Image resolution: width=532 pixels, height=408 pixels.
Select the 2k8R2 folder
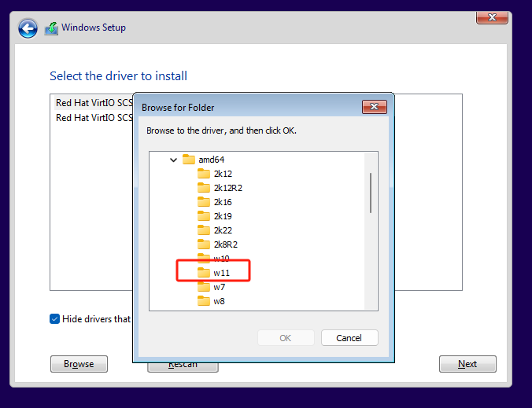coord(224,244)
